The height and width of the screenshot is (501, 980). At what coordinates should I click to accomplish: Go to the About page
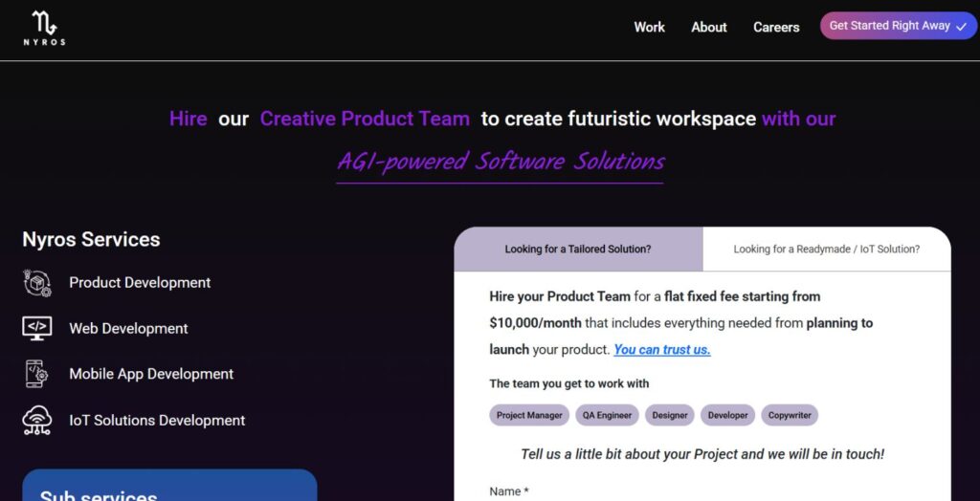click(x=709, y=27)
